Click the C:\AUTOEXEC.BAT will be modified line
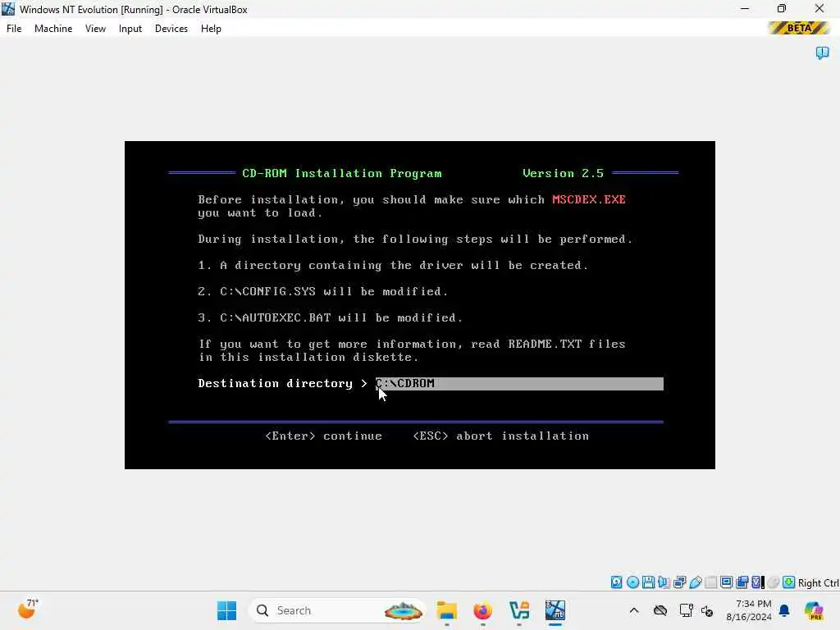This screenshot has width=840, height=630. (x=330, y=317)
